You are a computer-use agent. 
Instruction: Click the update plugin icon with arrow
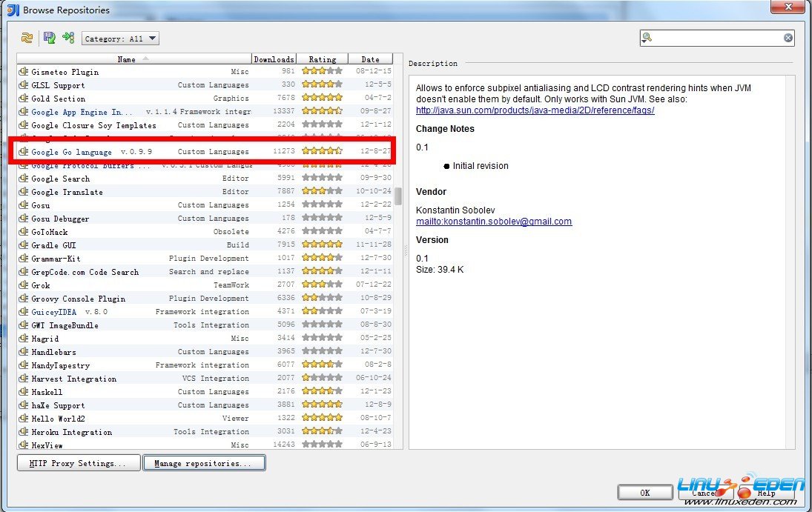(x=68, y=37)
